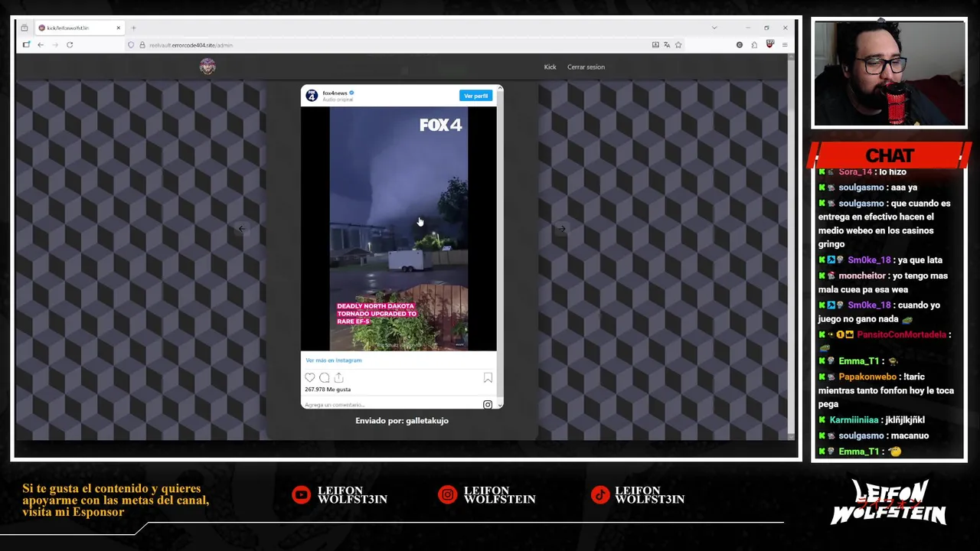
Task: Click the streamer webcam feed
Action: (x=889, y=73)
